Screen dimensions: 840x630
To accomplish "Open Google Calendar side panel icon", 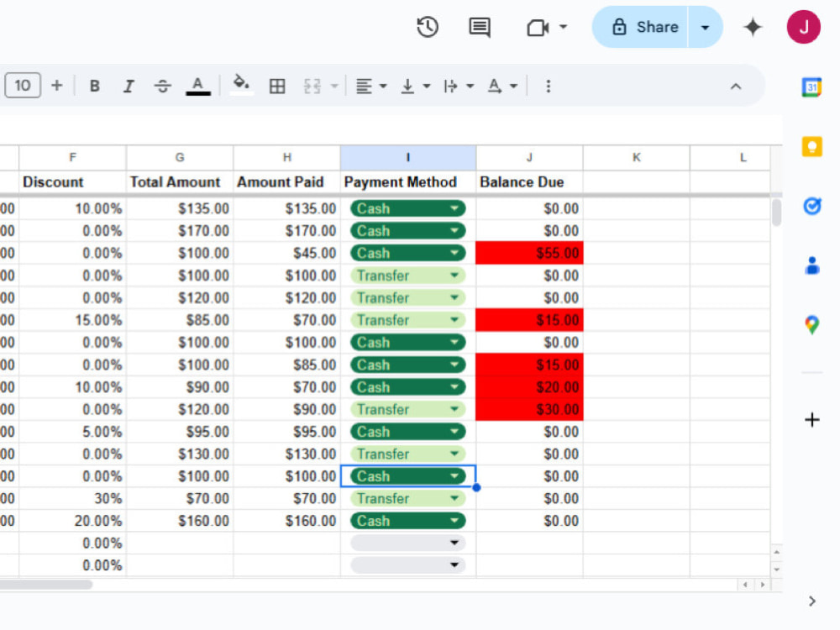I will tap(811, 87).
